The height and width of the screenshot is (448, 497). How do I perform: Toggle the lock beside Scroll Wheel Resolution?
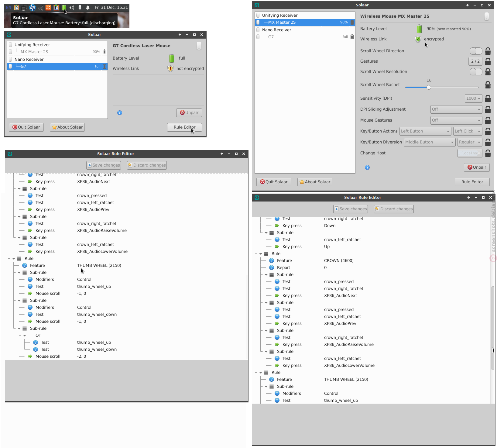pos(488,71)
